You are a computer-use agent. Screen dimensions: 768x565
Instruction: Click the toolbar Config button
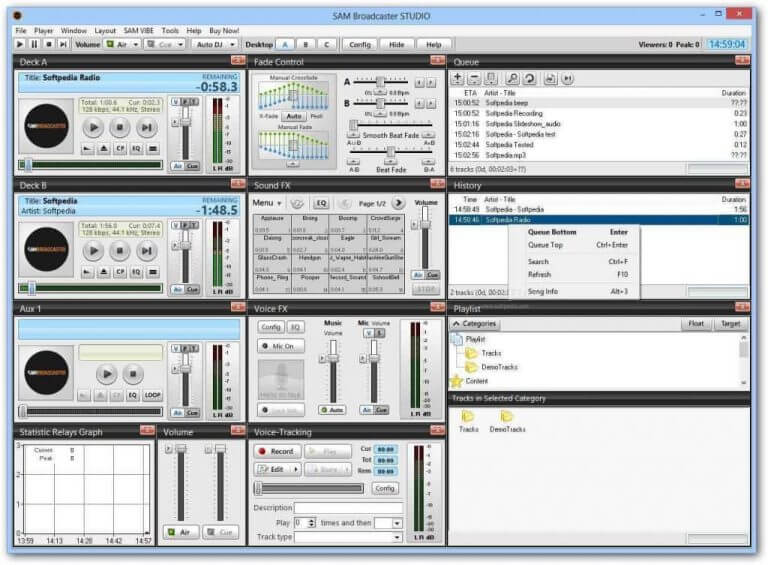click(360, 45)
